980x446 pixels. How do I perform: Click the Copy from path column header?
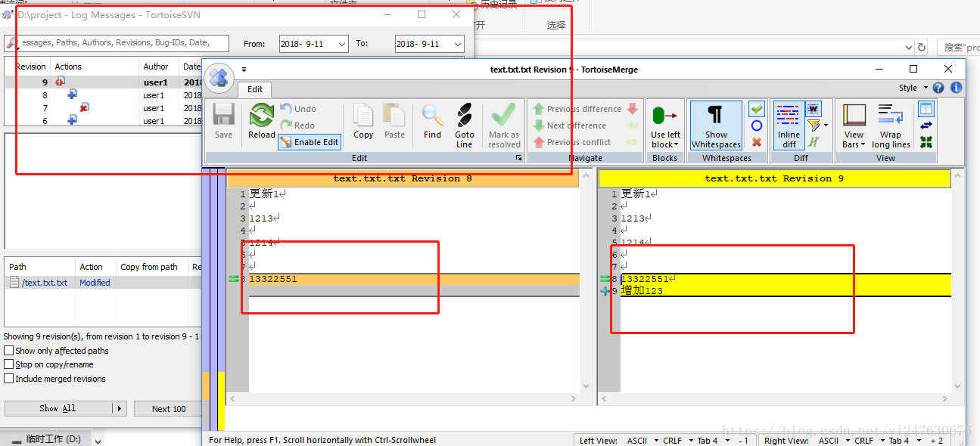153,267
